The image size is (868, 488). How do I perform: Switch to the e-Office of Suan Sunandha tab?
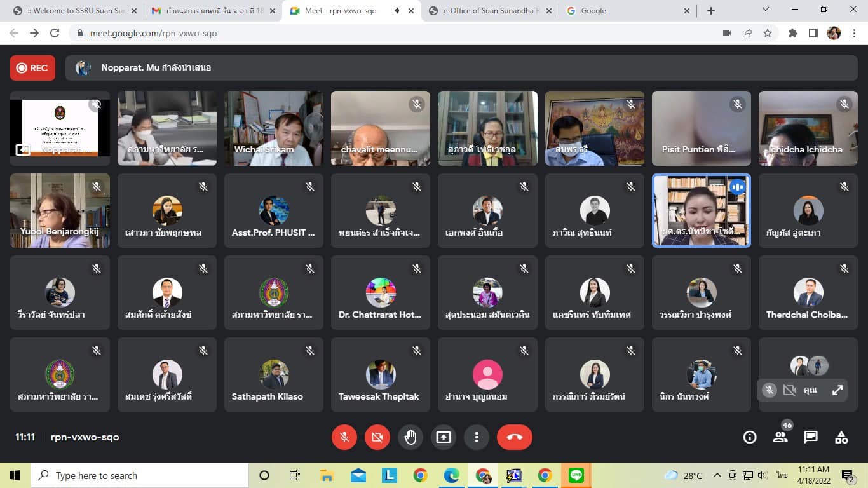tap(488, 11)
